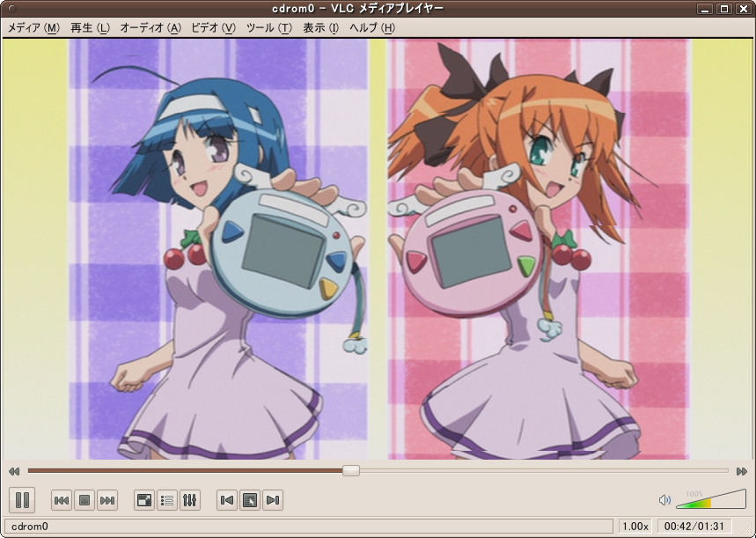Open the ビデオ (V) menu
756x538 pixels.
point(213,28)
